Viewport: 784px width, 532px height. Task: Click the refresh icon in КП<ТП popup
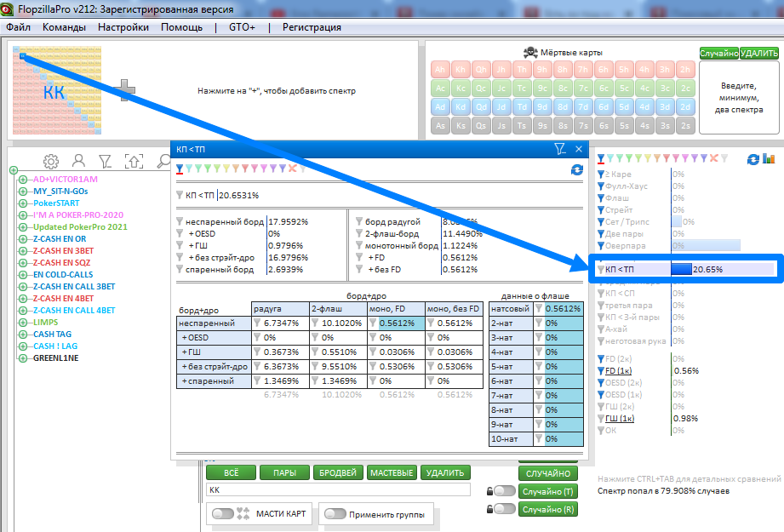576,170
